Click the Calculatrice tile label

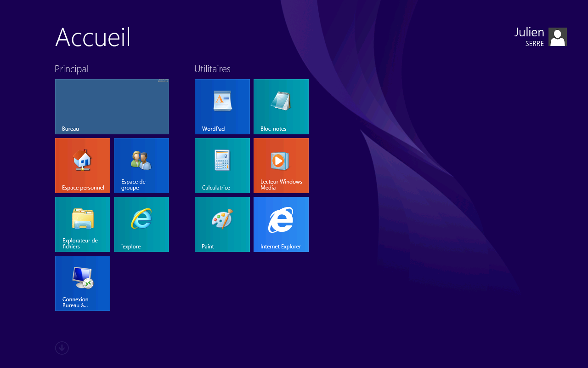tap(216, 188)
